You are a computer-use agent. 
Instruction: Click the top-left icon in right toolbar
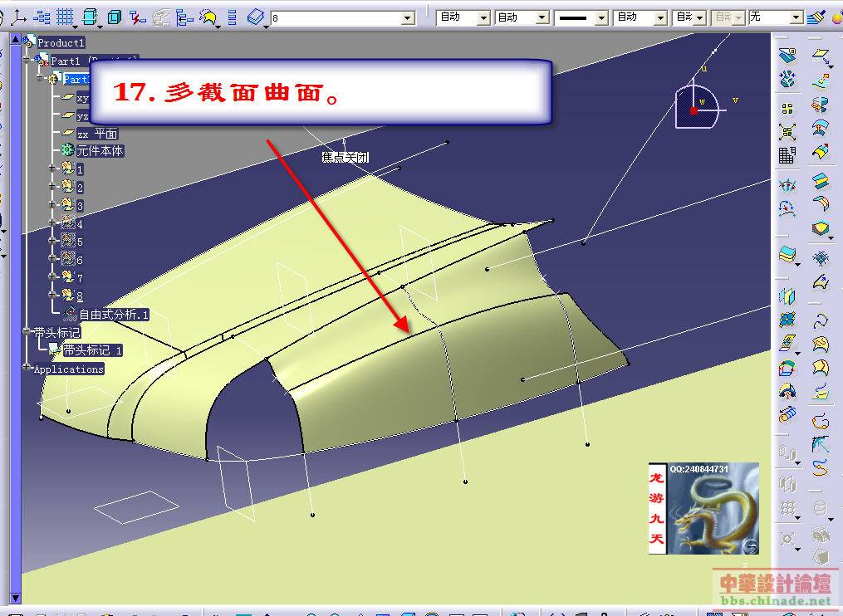[x=787, y=56]
